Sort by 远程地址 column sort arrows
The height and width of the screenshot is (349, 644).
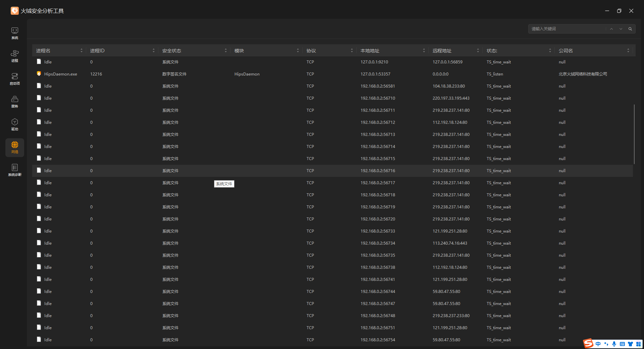tap(478, 50)
